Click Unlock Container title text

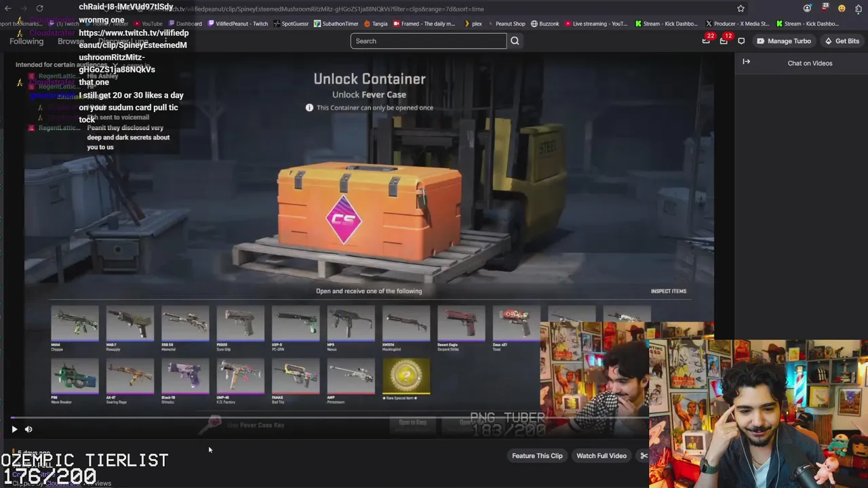370,79
